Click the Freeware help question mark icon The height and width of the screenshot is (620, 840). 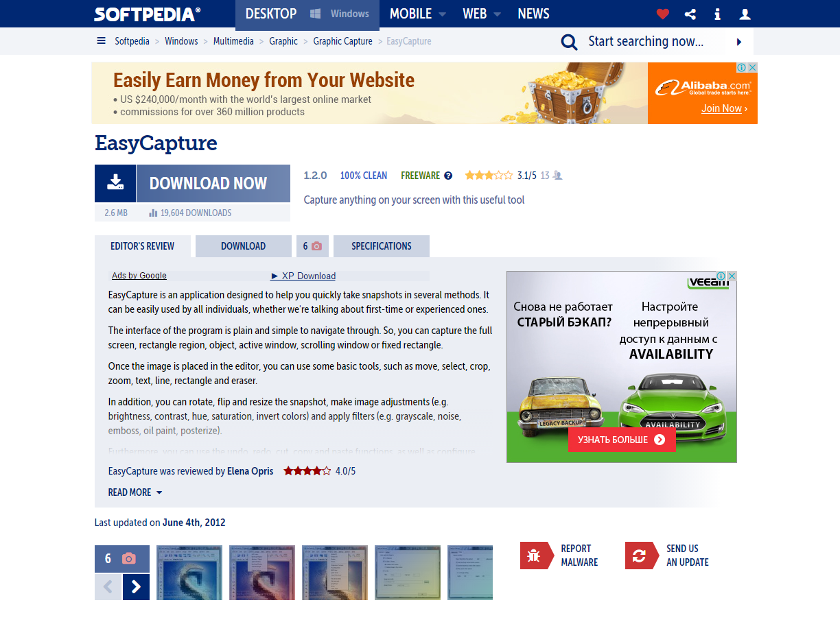[448, 176]
